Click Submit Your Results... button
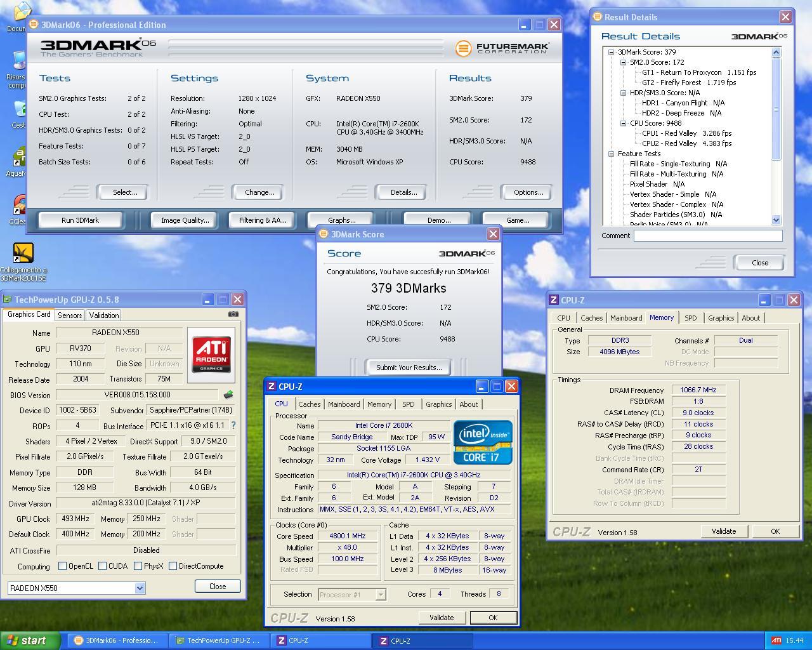The width and height of the screenshot is (812, 650). coord(409,368)
